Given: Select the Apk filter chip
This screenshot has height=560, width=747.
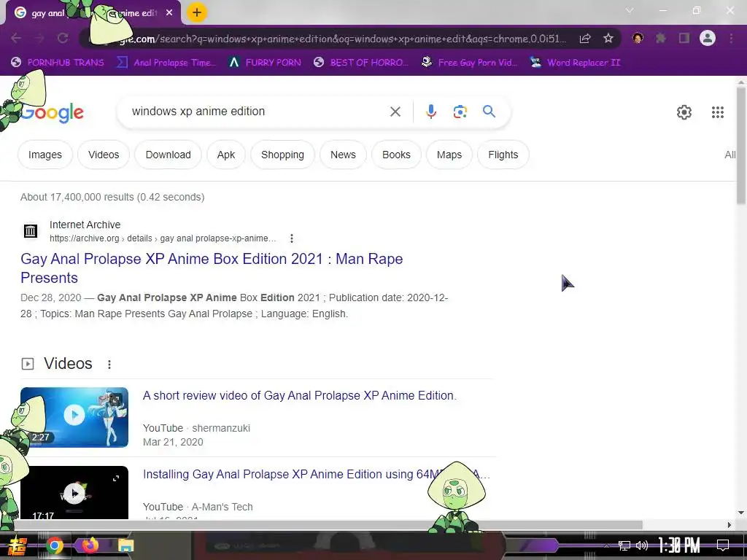Looking at the screenshot, I should point(226,155).
